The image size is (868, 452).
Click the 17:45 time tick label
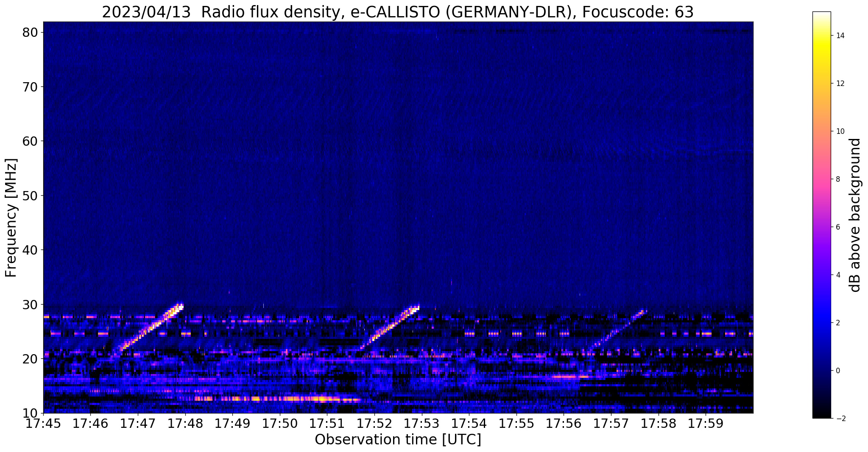pos(43,424)
